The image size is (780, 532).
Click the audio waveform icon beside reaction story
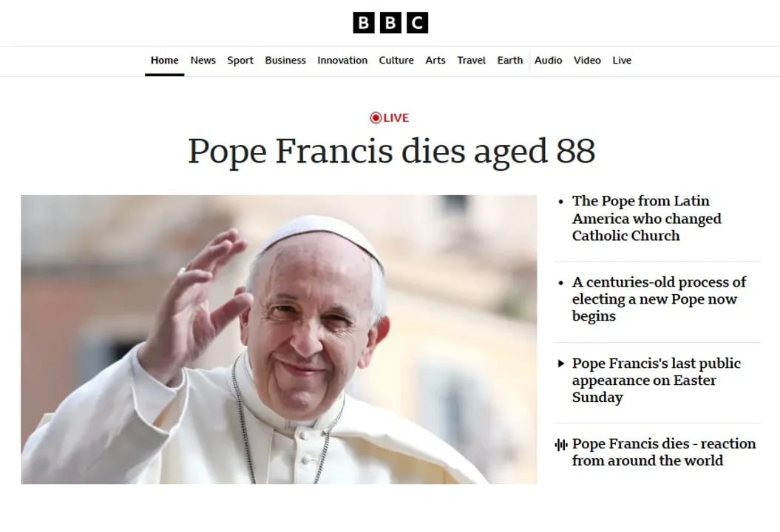561,445
